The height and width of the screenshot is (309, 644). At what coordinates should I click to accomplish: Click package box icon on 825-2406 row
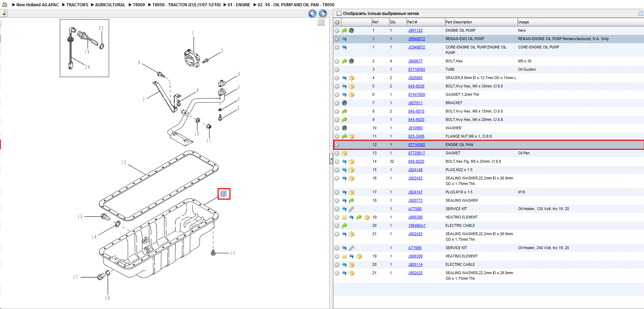point(351,137)
